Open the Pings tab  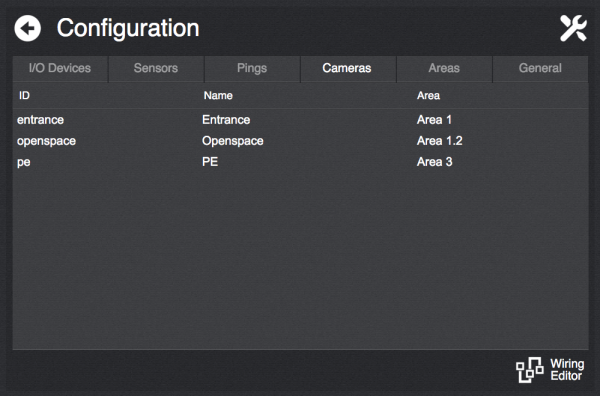pyautogui.click(x=252, y=68)
